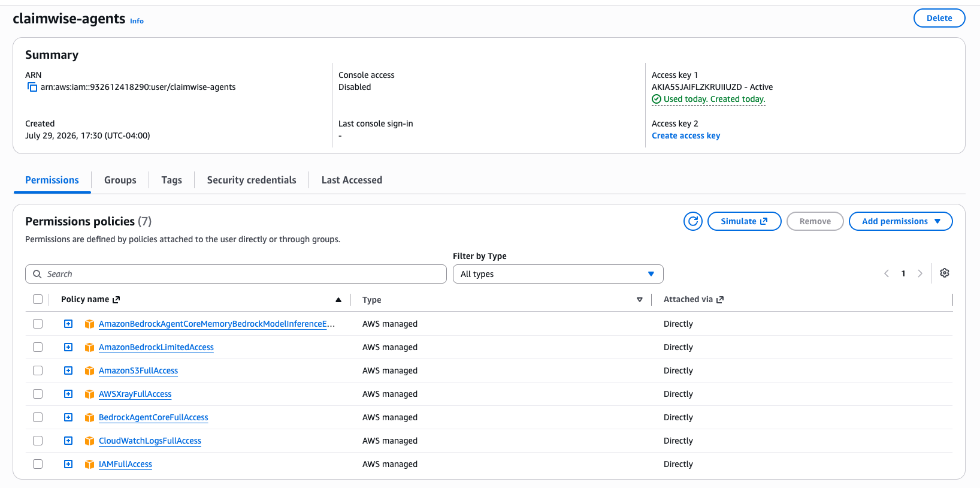Click the Remove policy button
980x488 pixels.
point(815,221)
